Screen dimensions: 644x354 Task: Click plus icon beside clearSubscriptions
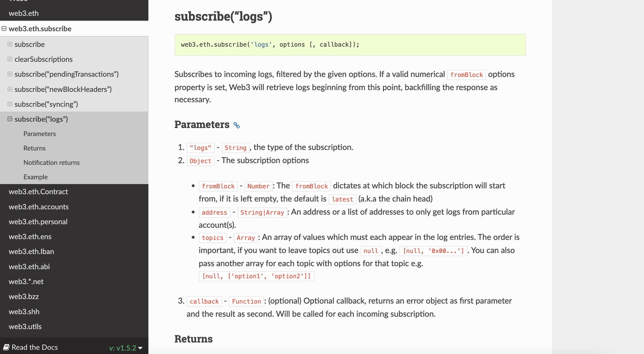pos(9,59)
